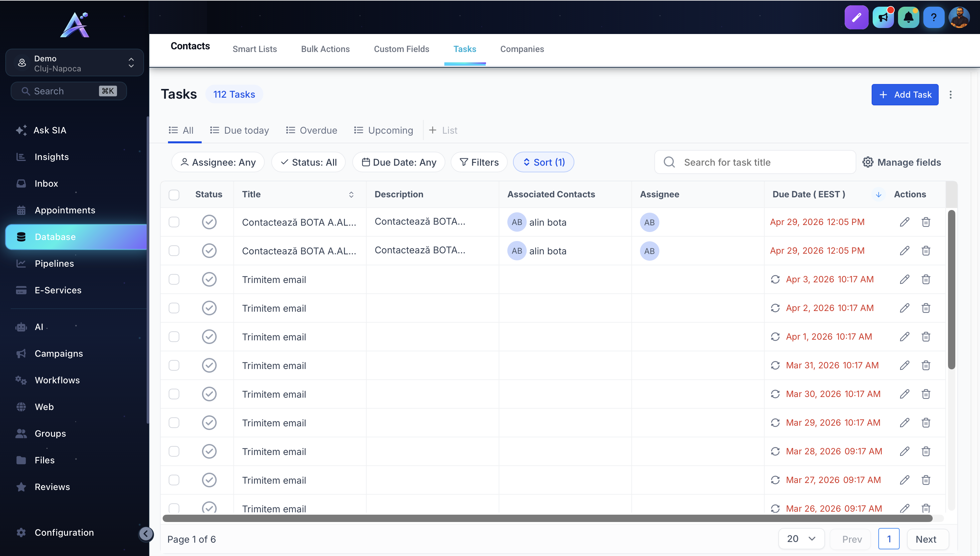This screenshot has width=980, height=556.
Task: Show the Due today task list
Action: click(x=239, y=130)
